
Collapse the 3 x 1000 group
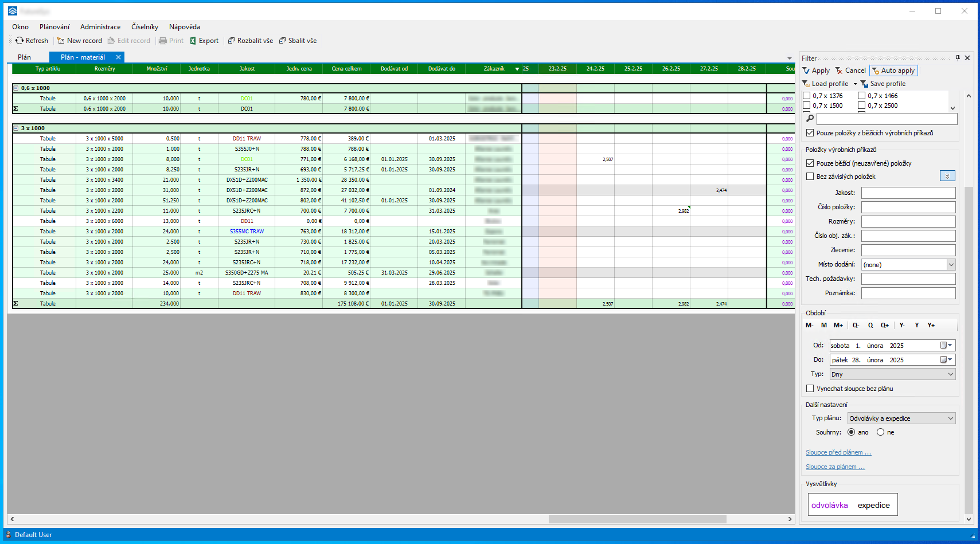16,128
